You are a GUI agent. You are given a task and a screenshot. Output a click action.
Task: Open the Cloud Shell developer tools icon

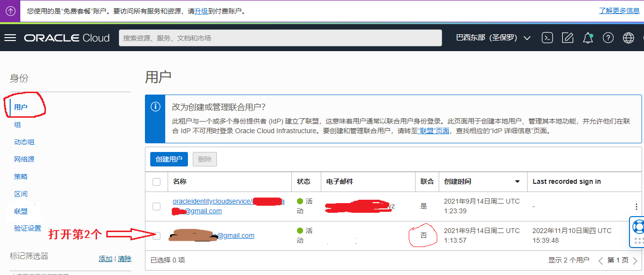click(547, 38)
